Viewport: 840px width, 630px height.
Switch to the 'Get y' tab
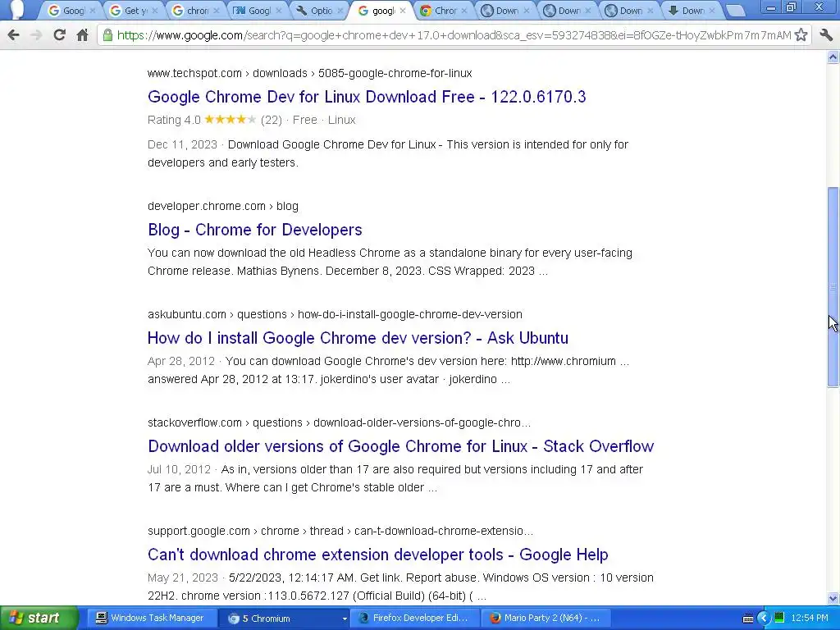tap(130, 10)
